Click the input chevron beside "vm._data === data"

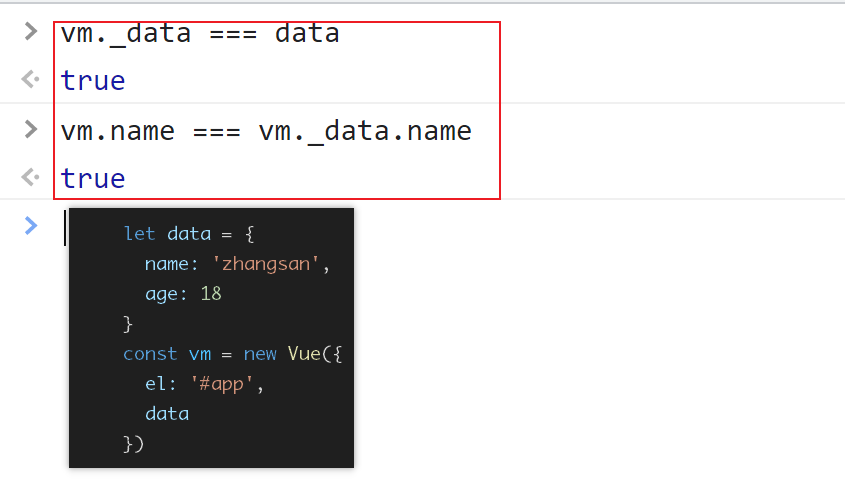tap(31, 33)
